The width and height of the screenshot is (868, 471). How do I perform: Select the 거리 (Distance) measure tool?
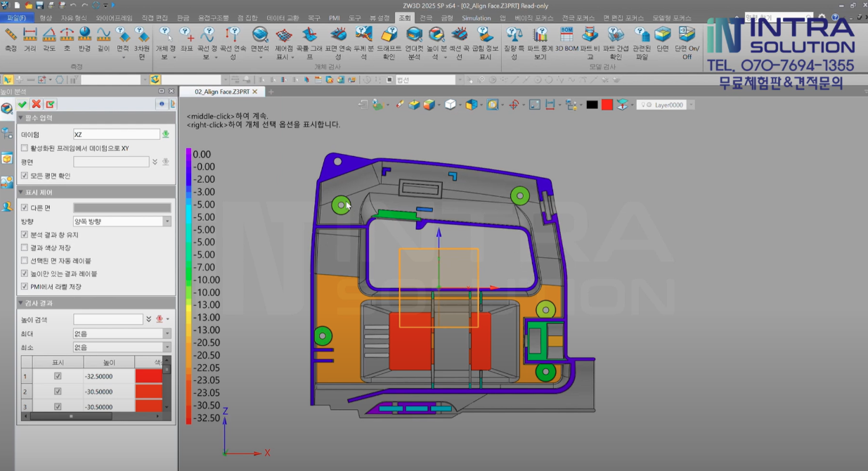coord(30,39)
